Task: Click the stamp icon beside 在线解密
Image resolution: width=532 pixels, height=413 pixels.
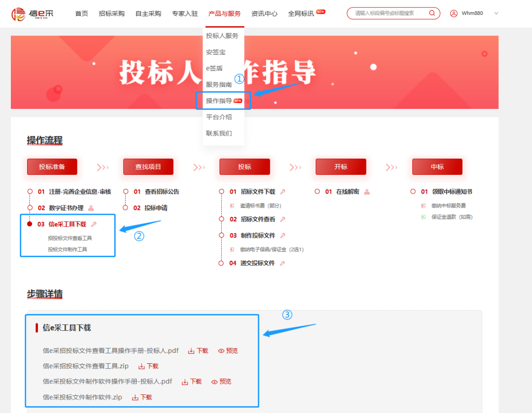Action: coord(367,192)
